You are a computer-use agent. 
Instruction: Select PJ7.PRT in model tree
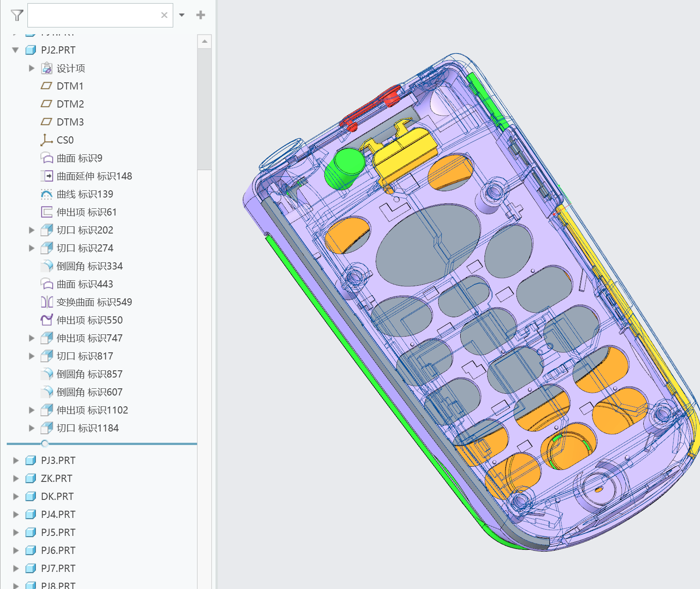58,568
